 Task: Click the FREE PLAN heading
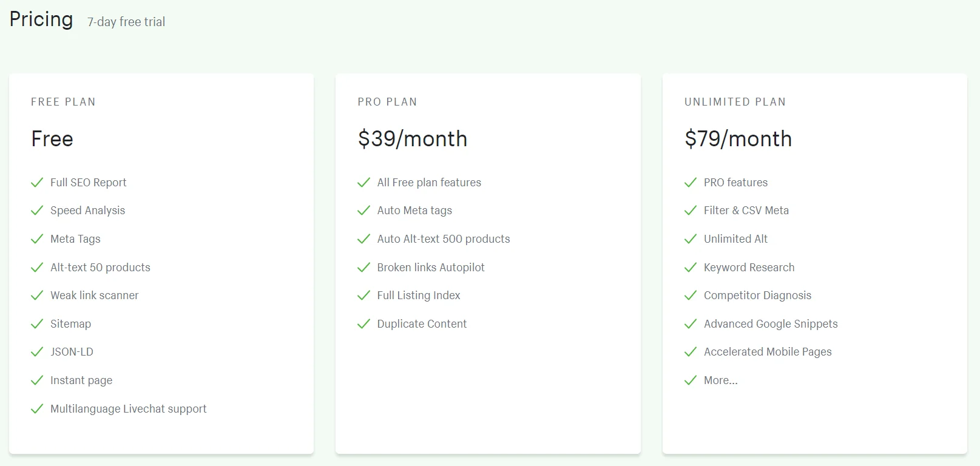click(63, 102)
